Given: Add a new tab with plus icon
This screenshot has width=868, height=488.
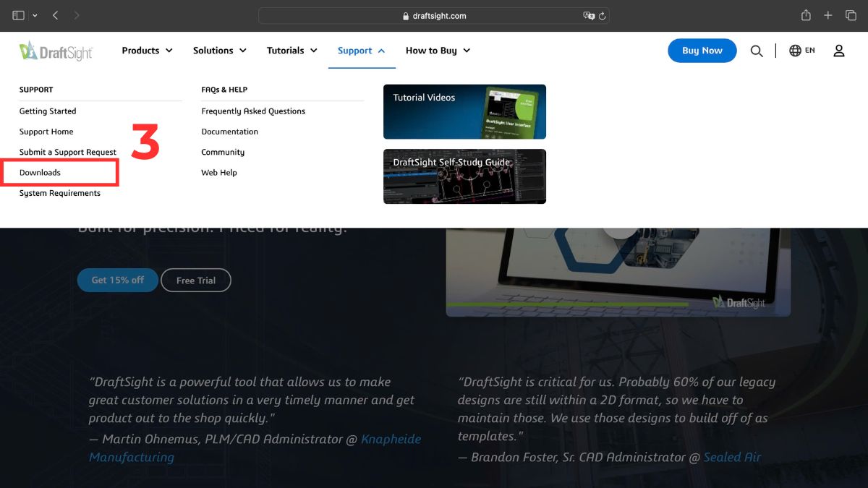Looking at the screenshot, I should pyautogui.click(x=828, y=15).
